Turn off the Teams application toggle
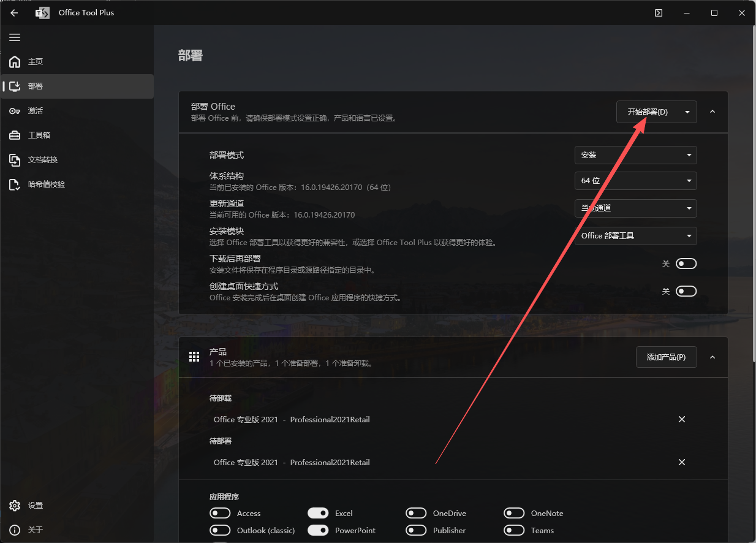This screenshot has width=756, height=543. click(x=514, y=530)
